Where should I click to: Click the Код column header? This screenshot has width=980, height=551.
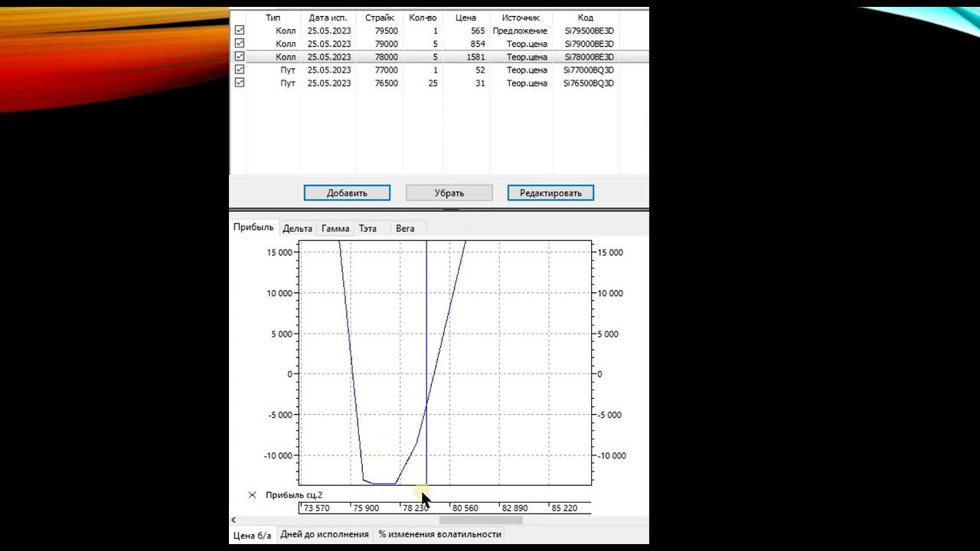(586, 18)
